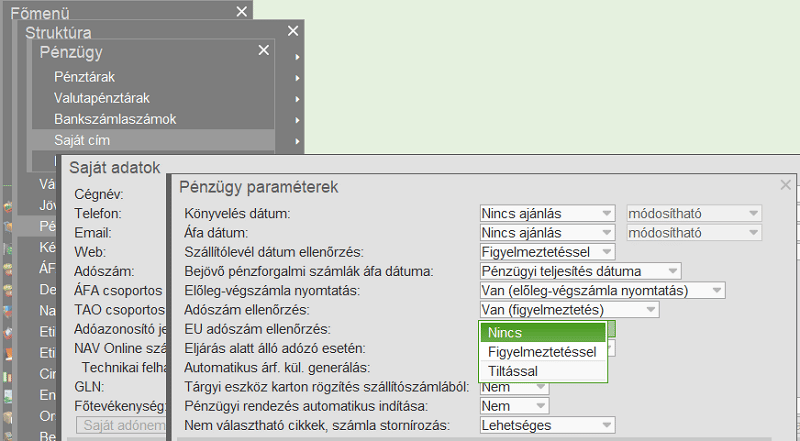The width and height of the screenshot is (800, 441).
Task: Select Saját cím menu item
Action: coord(153,140)
